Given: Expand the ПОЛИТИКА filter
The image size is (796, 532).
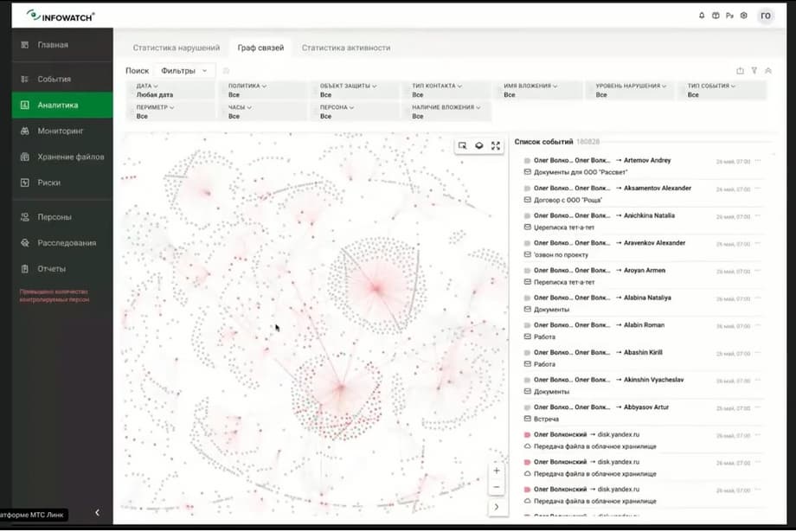Looking at the screenshot, I should point(262,90).
